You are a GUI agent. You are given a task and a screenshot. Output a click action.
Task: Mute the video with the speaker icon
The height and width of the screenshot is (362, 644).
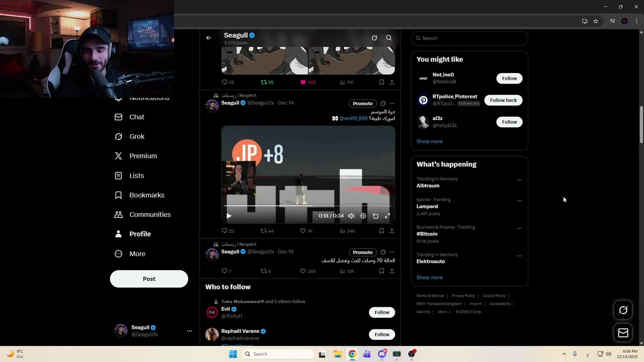point(351,216)
